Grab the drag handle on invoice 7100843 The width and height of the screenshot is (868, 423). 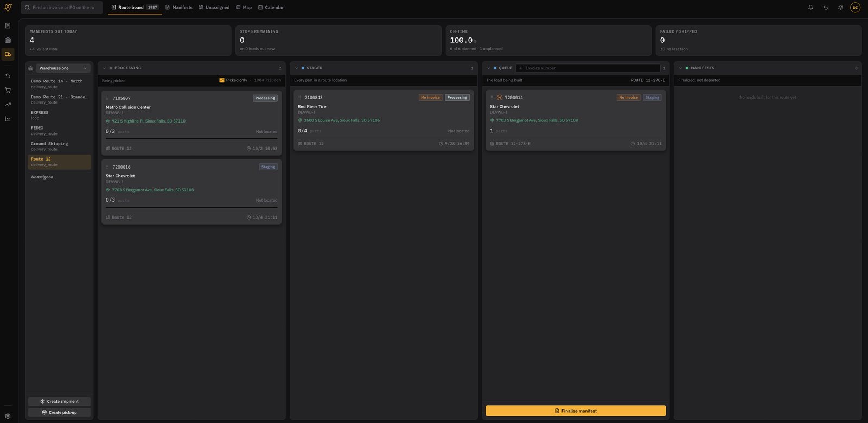299,98
